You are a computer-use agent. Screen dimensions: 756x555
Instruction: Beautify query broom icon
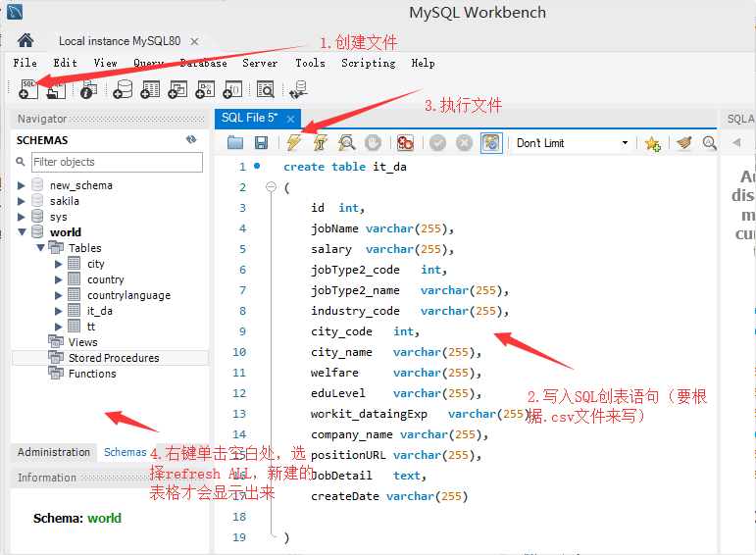[684, 143]
